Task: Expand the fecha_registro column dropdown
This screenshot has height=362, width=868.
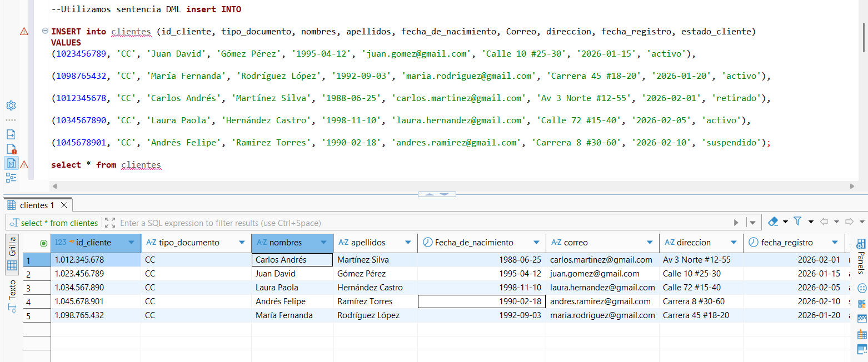Action: 835,243
